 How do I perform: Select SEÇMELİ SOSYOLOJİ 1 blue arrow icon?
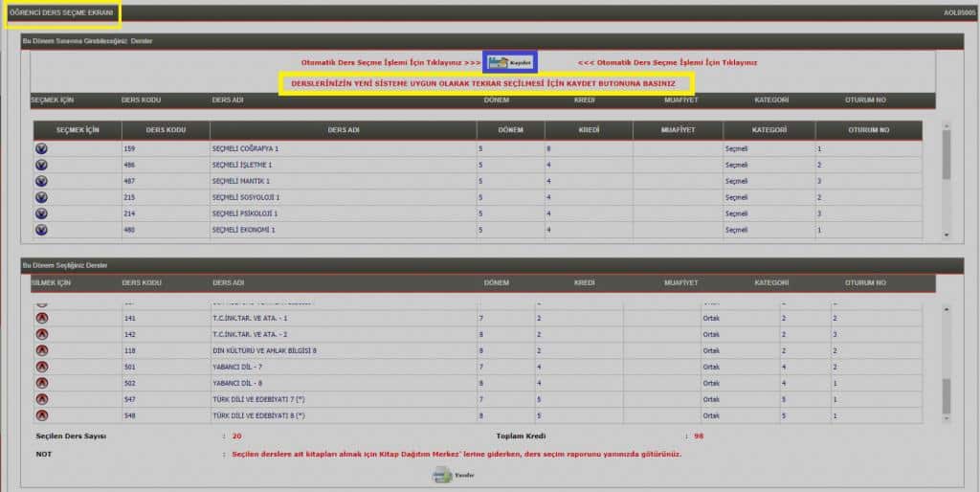pyautogui.click(x=41, y=197)
